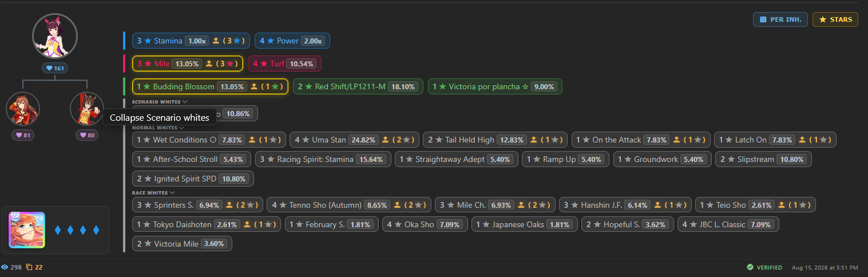The image size is (868, 277).
Task: Click the first blue limit-break diamond
Action: click(x=58, y=230)
